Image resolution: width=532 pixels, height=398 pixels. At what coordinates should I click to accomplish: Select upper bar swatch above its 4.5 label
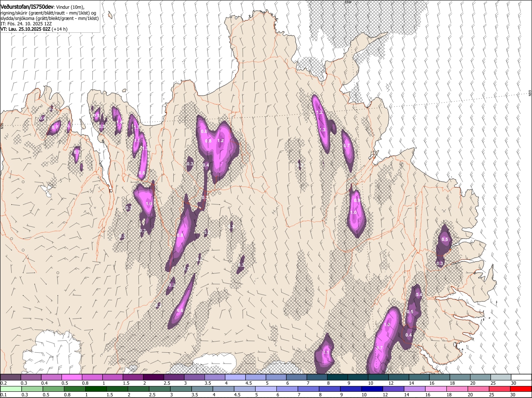255,377
